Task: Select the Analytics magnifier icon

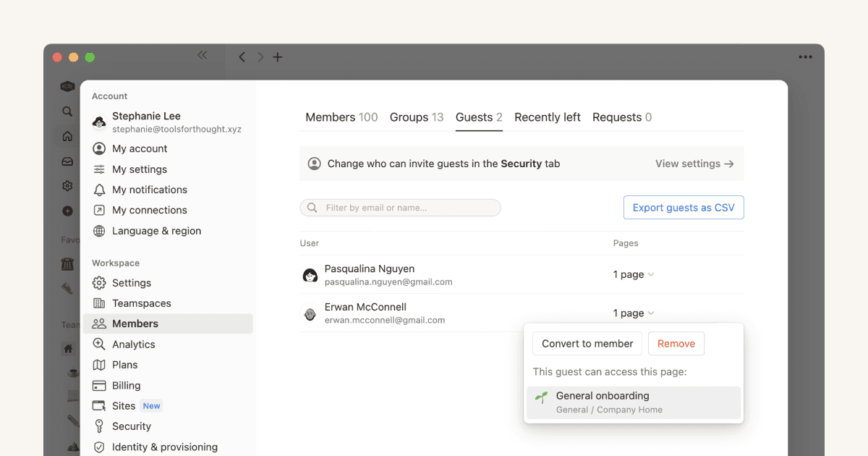Action: pos(99,344)
